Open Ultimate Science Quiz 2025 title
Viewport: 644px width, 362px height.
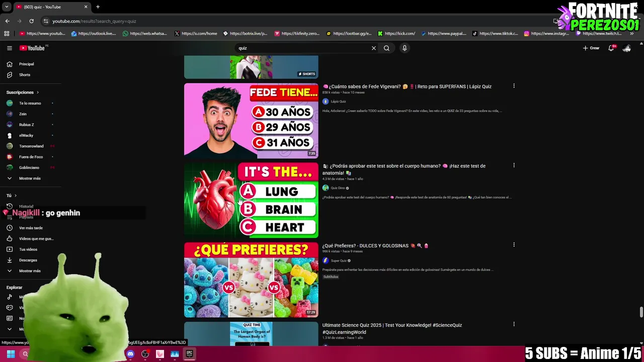pyautogui.click(x=392, y=329)
